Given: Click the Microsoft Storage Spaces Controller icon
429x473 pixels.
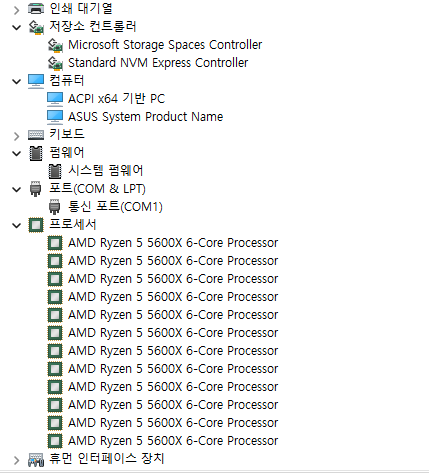Looking at the screenshot, I should [55, 45].
